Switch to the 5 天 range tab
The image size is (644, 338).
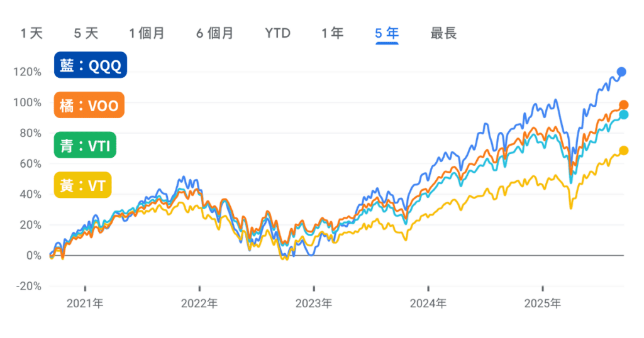86,33
